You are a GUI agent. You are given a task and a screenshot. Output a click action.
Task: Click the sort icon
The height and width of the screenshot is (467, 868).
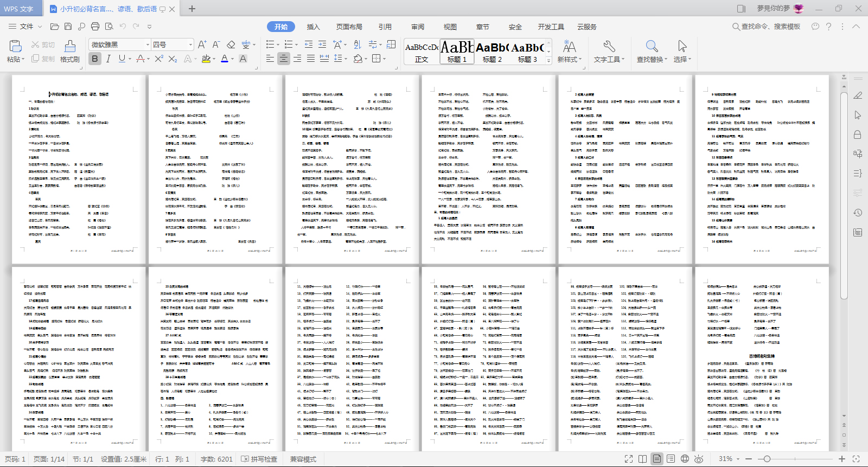(357, 44)
